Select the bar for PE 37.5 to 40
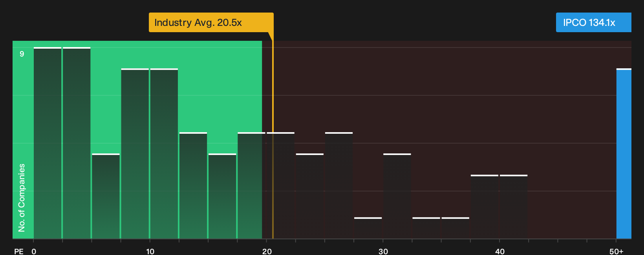The height and width of the screenshot is (255, 644). point(485,206)
